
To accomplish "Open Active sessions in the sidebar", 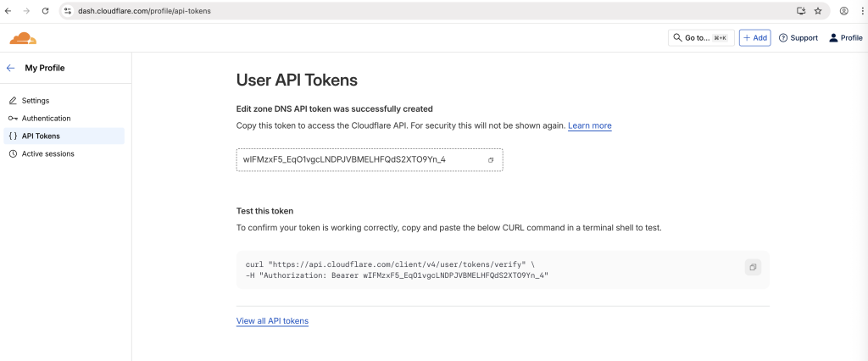I will (47, 153).
